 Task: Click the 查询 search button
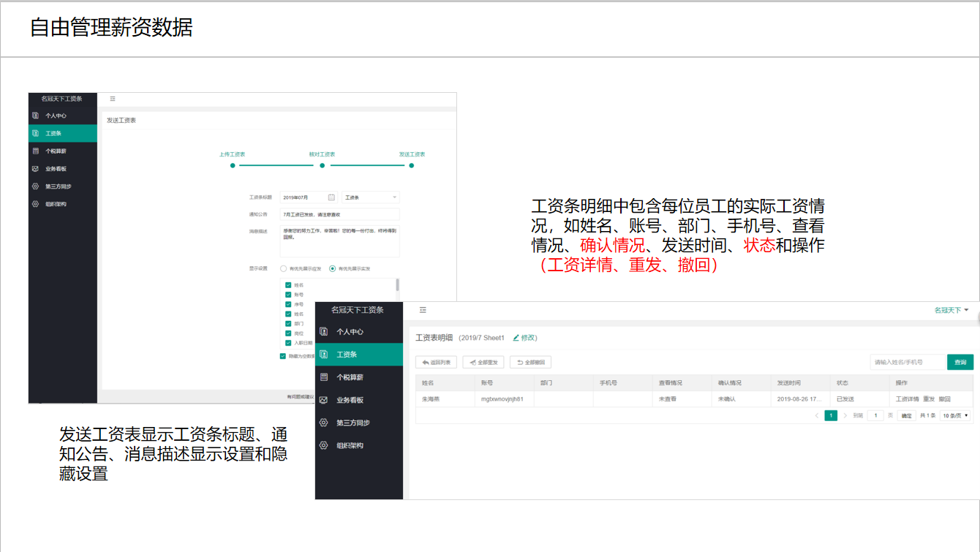click(960, 362)
